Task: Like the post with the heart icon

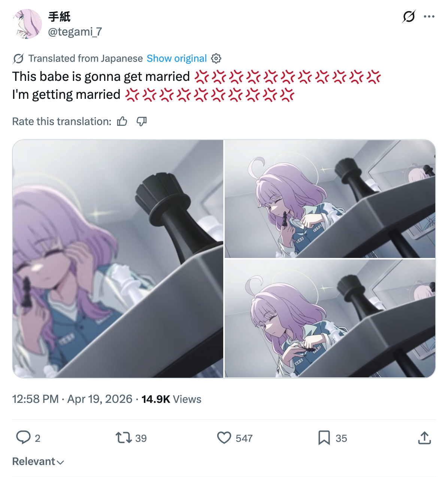Action: click(224, 438)
